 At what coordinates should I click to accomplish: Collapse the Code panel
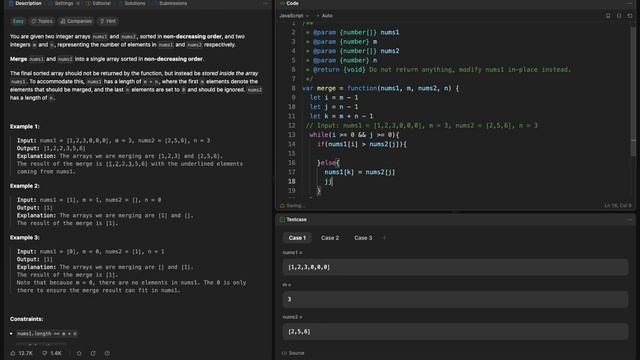pyautogui.click(x=629, y=3)
